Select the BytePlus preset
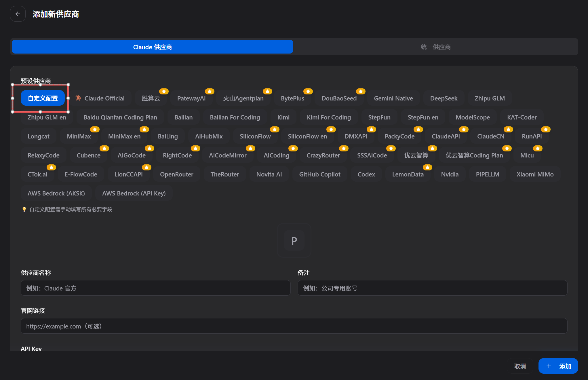Viewport: 588px width, 380px height. [x=292, y=98]
